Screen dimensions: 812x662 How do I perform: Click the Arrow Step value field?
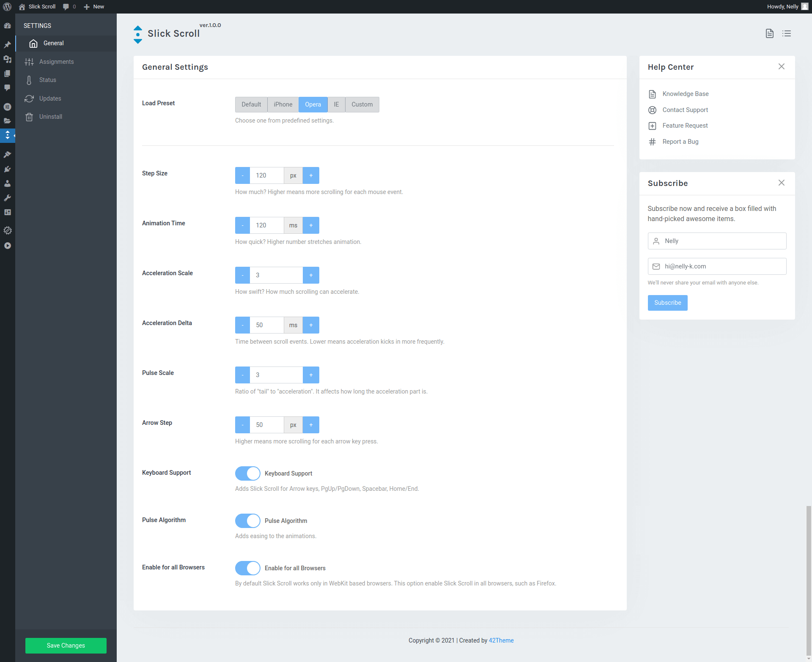click(x=267, y=425)
